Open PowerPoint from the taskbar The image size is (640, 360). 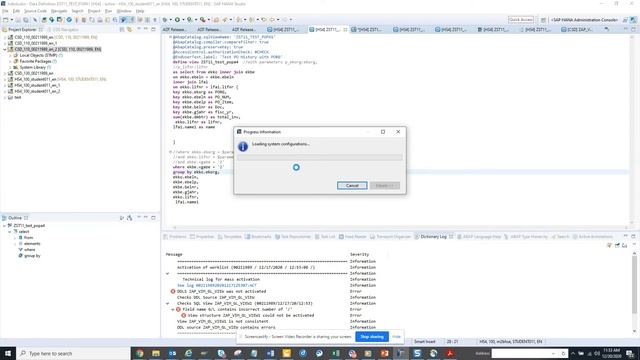pos(384,353)
